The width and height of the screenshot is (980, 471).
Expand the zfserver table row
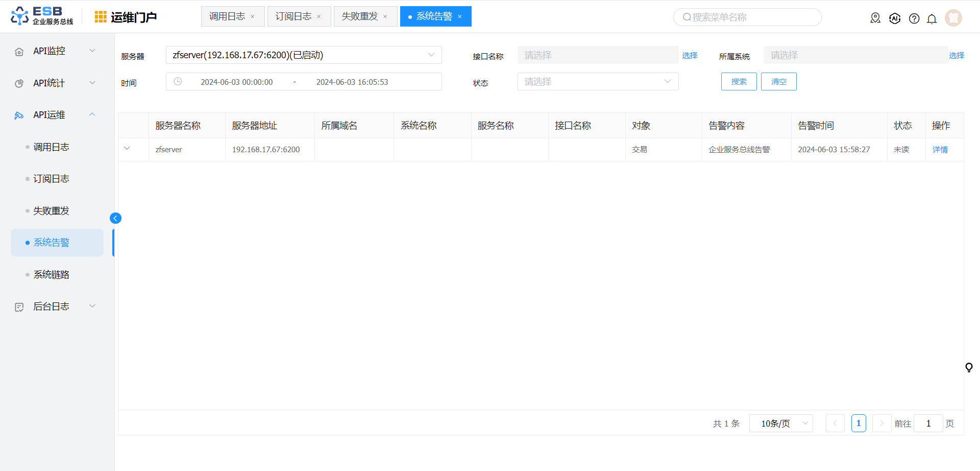pos(127,149)
